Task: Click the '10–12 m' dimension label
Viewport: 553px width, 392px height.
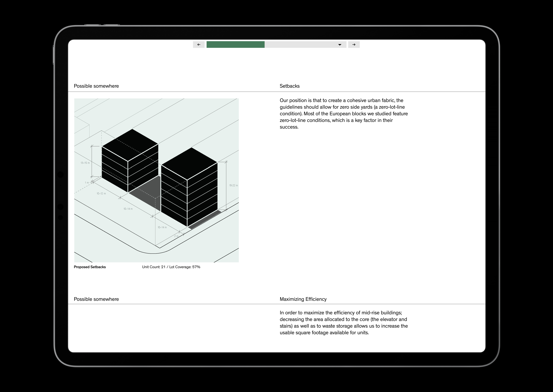Action: pyautogui.click(x=101, y=194)
